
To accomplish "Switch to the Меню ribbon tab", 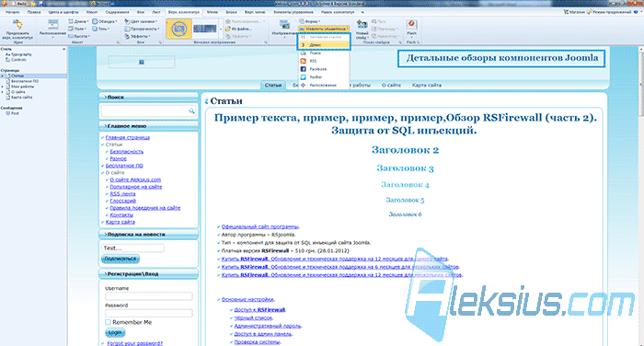I will pyautogui.click(x=213, y=12).
